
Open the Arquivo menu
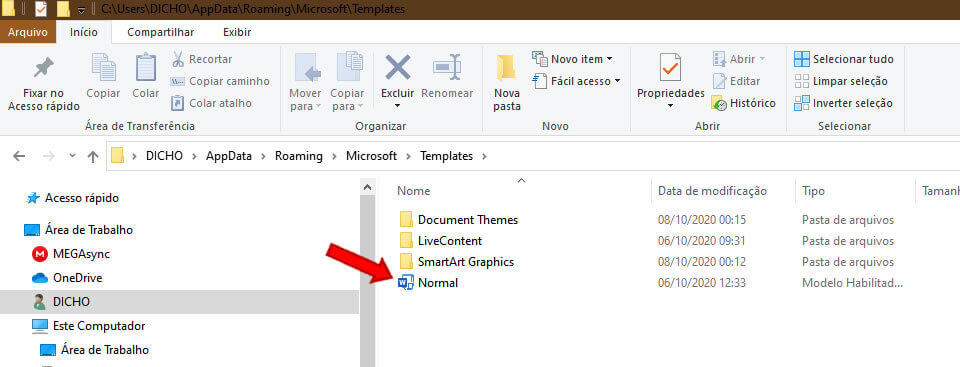[28, 32]
